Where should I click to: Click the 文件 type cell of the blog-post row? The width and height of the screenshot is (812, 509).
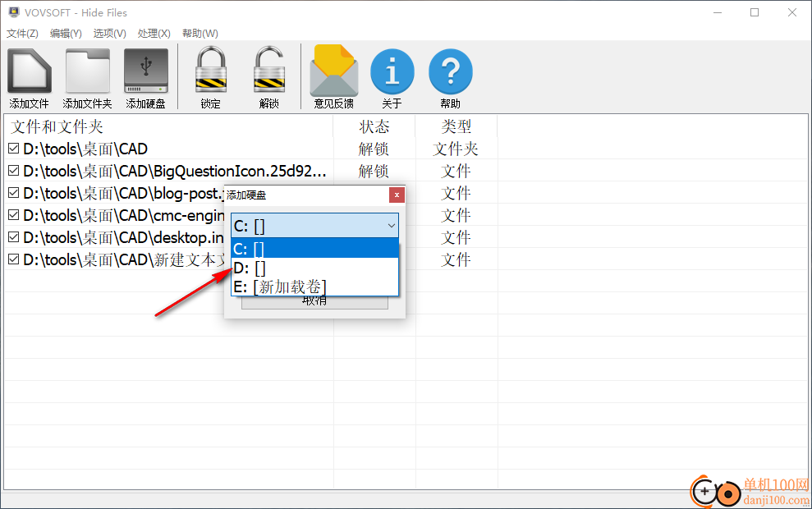coord(456,193)
